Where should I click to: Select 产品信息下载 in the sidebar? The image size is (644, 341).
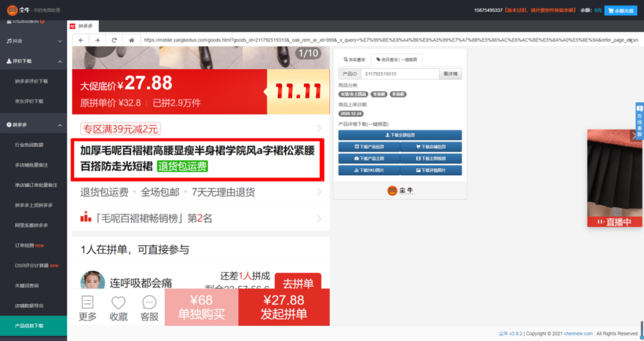coord(33,326)
